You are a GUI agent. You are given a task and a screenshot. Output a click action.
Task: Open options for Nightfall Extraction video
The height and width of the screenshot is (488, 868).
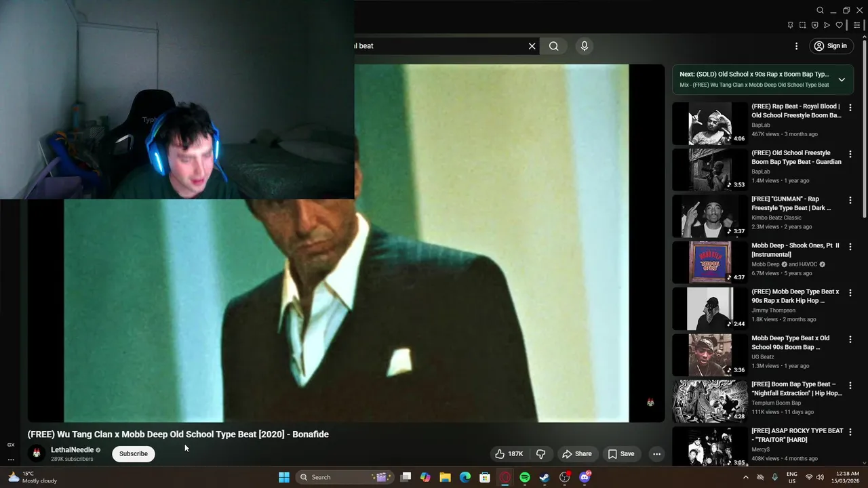click(850, 386)
